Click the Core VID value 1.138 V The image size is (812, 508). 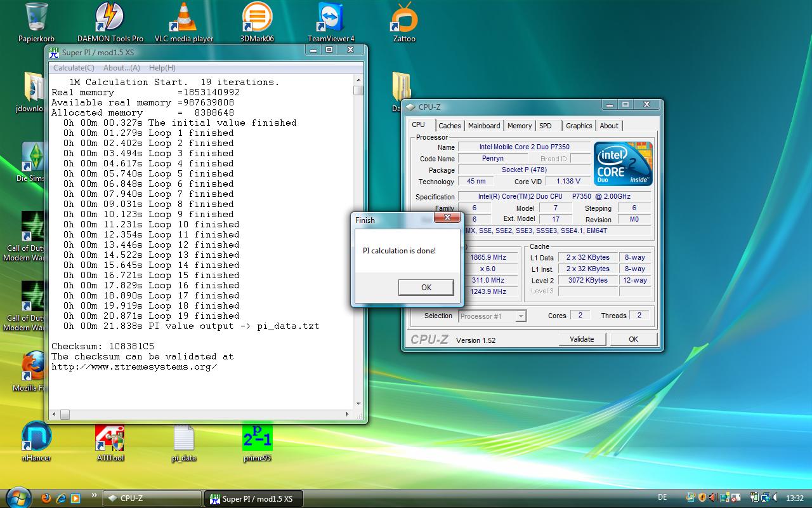(x=567, y=181)
